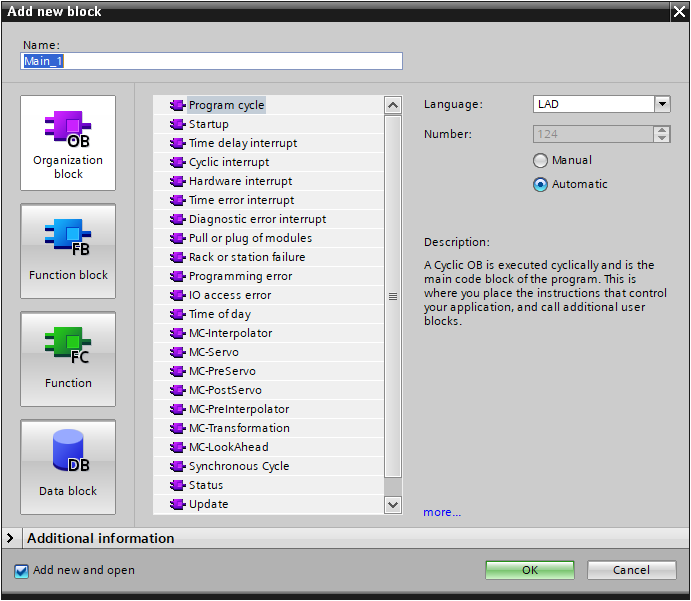Select the Startup list entry
The height and width of the screenshot is (601, 691).
268,124
